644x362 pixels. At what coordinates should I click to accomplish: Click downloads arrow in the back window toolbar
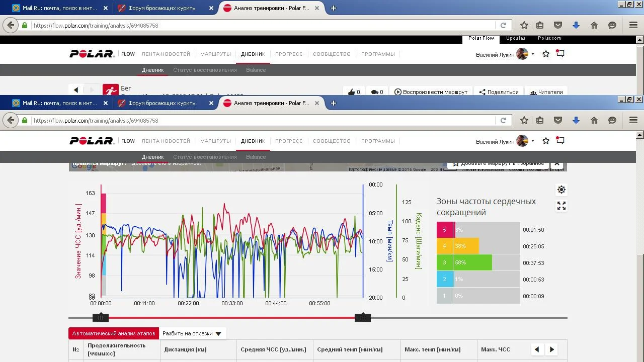(x=576, y=25)
